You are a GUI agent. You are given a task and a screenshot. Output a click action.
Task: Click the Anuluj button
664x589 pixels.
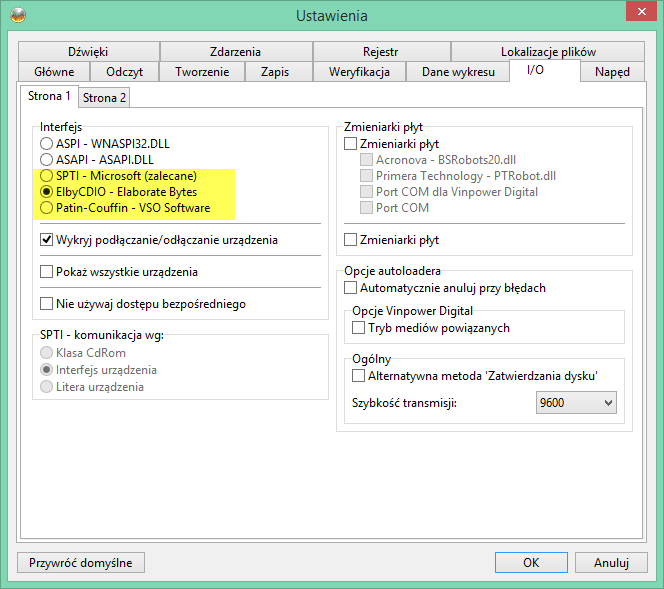(x=611, y=563)
